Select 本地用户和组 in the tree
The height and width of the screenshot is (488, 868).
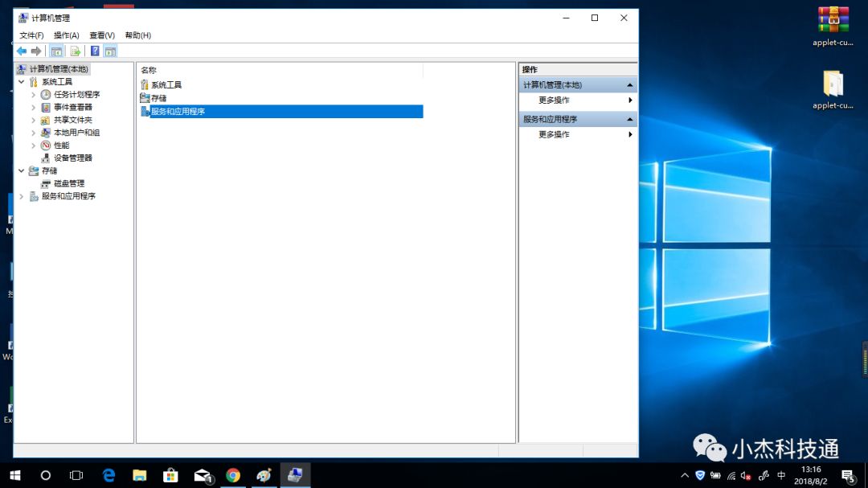coord(76,133)
